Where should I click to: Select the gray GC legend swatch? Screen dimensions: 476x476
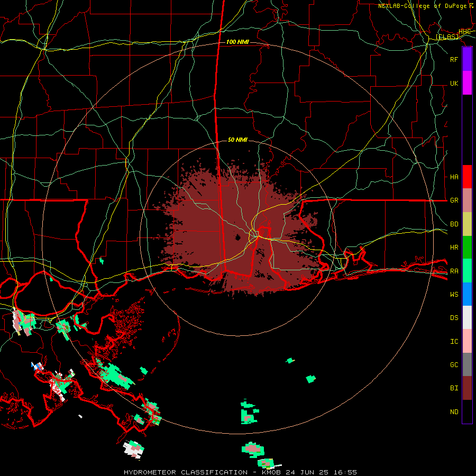pyautogui.click(x=467, y=364)
